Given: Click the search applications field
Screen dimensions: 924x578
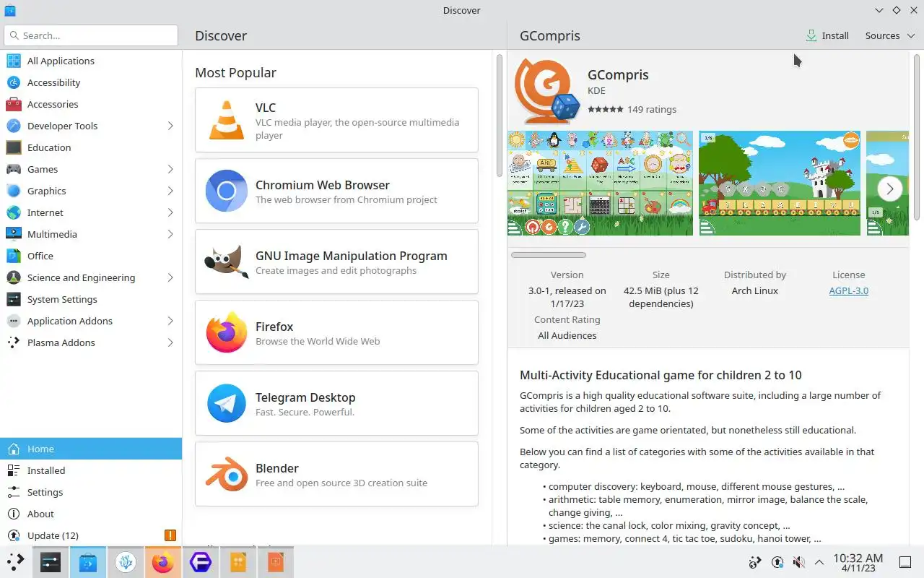Looking at the screenshot, I should 91,35.
